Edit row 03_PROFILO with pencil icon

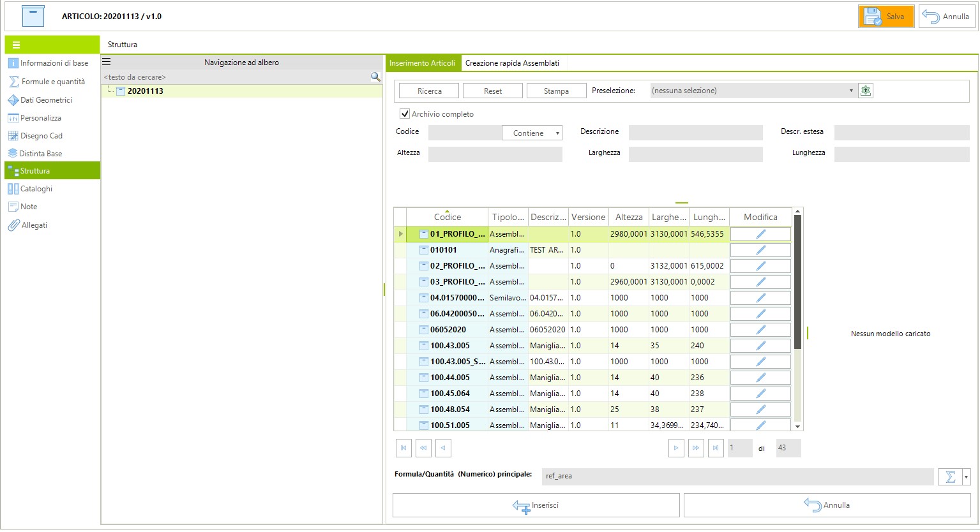(760, 282)
